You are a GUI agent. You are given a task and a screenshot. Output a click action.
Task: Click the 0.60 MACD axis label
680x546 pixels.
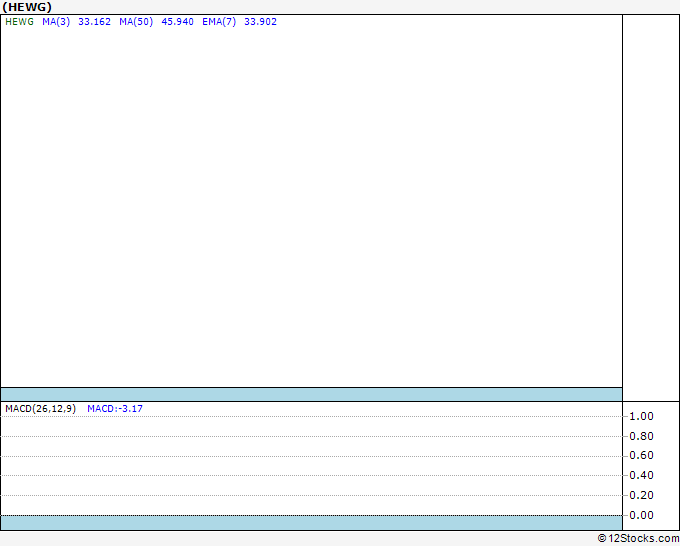(x=641, y=455)
